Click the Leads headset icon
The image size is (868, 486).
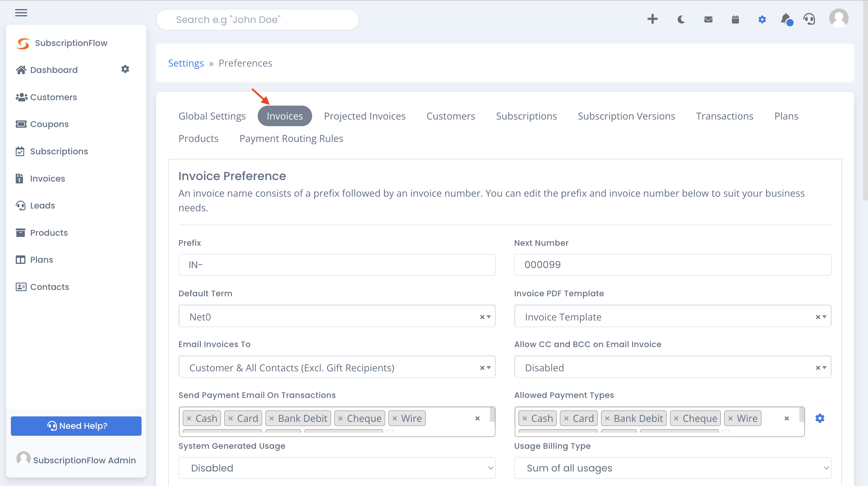pos(21,205)
